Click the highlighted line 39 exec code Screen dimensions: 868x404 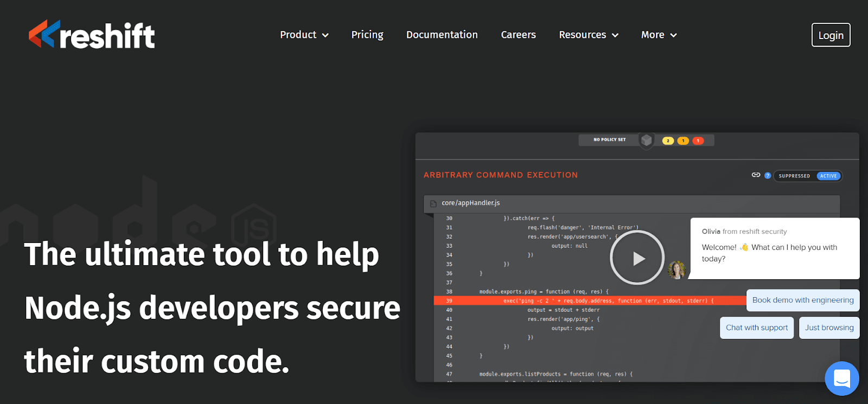click(x=608, y=300)
